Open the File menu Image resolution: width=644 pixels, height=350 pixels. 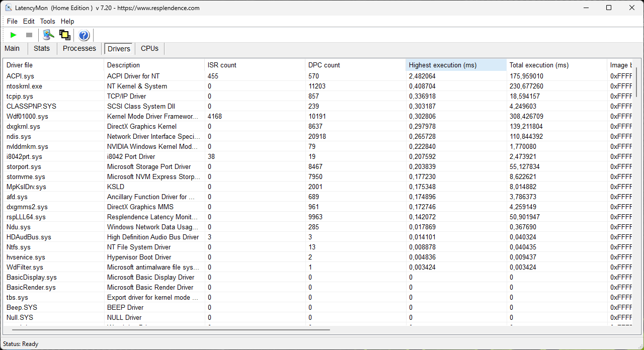pos(12,21)
